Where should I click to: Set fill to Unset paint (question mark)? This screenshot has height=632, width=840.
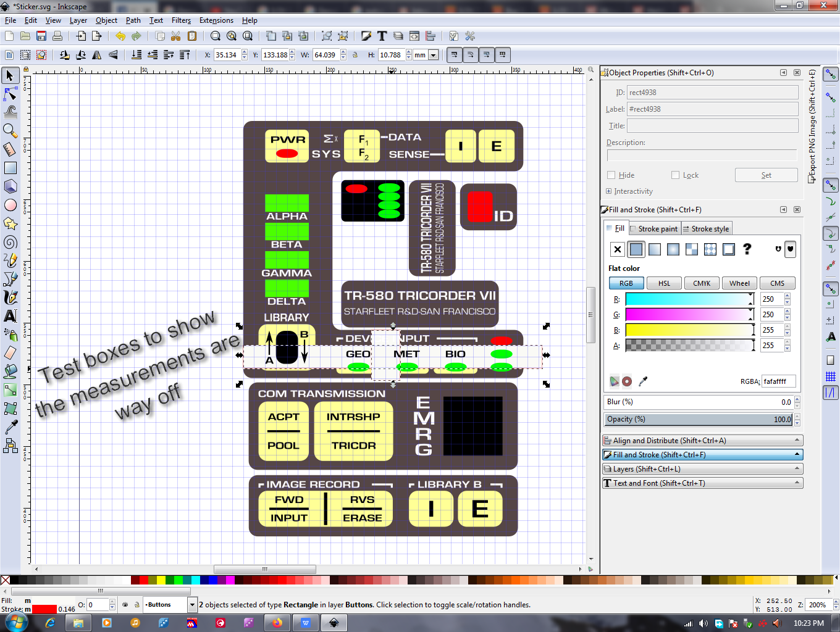pyautogui.click(x=747, y=249)
